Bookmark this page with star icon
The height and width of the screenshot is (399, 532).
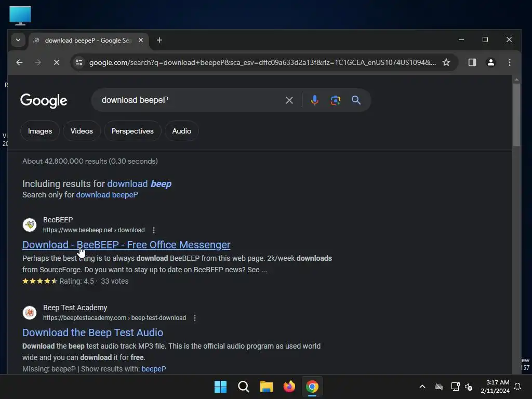click(446, 62)
